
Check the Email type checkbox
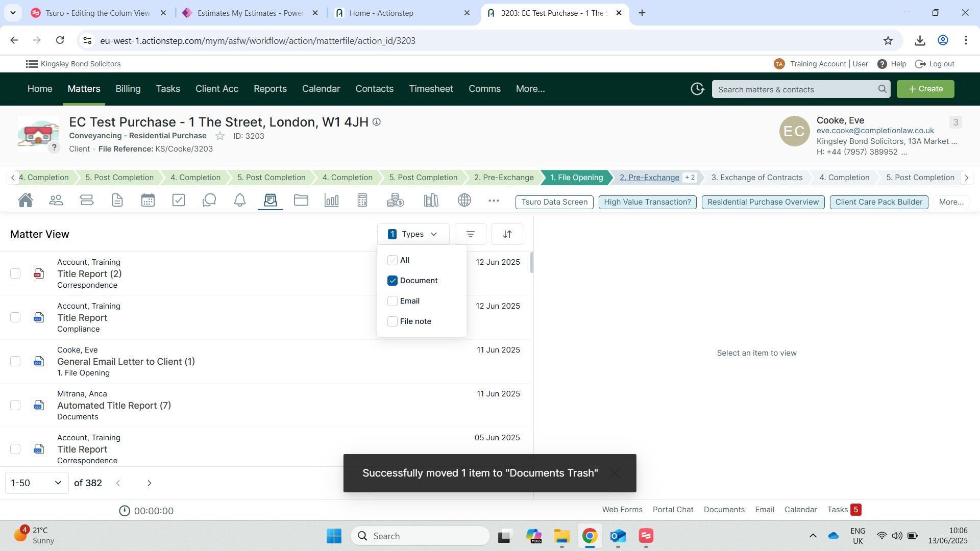[x=393, y=301]
